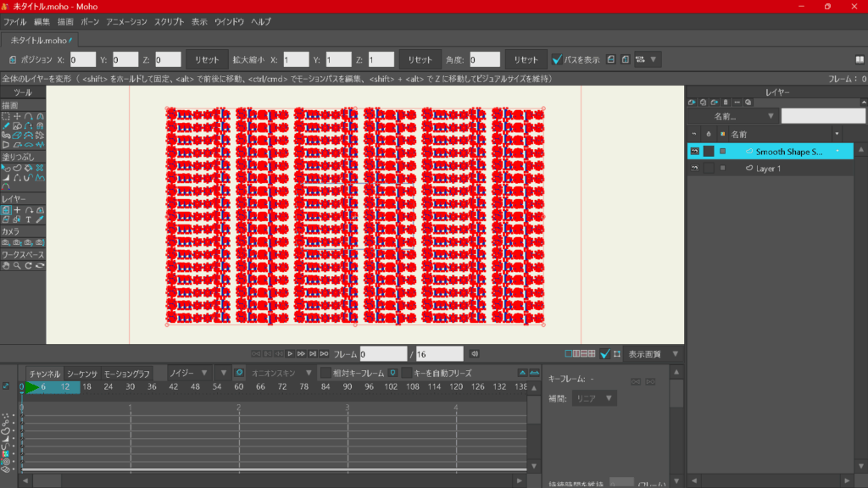Click the new layer icon in Layers panel

click(692, 102)
